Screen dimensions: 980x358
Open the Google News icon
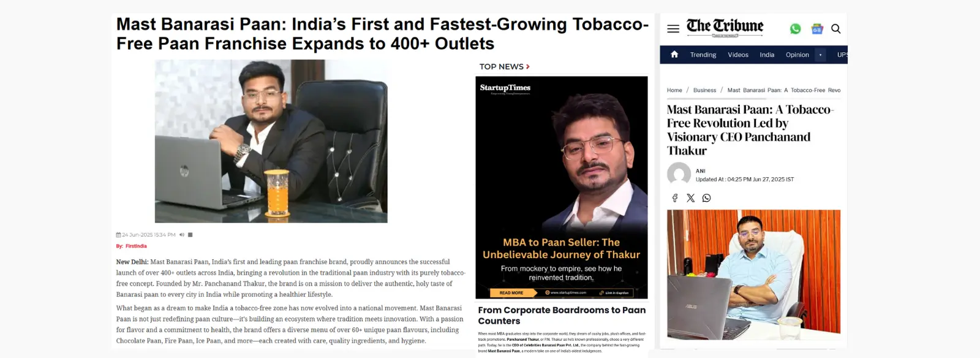(817, 29)
